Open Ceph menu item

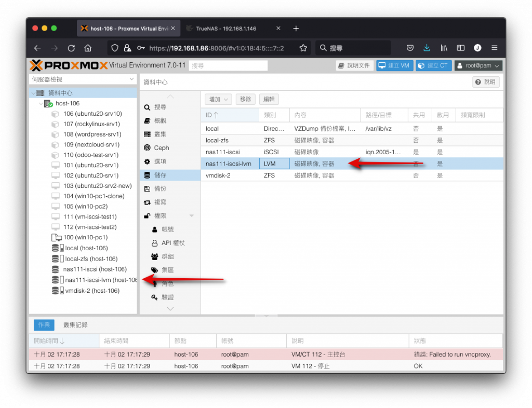pyautogui.click(x=170, y=148)
